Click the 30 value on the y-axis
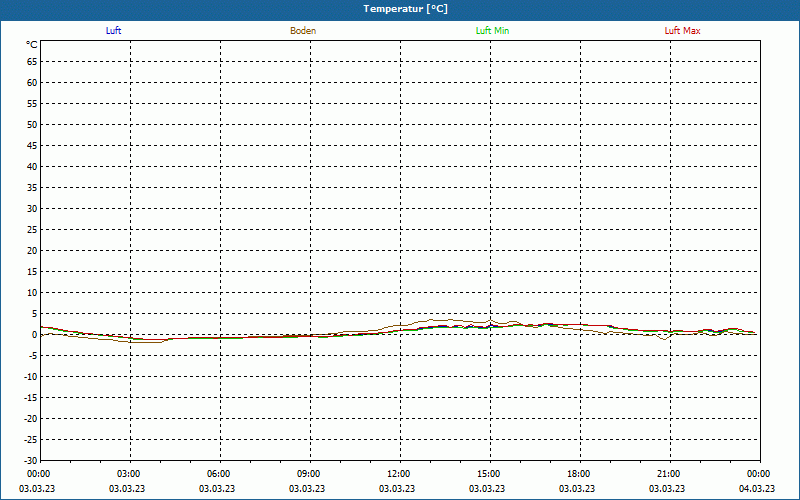 pyautogui.click(x=32, y=209)
